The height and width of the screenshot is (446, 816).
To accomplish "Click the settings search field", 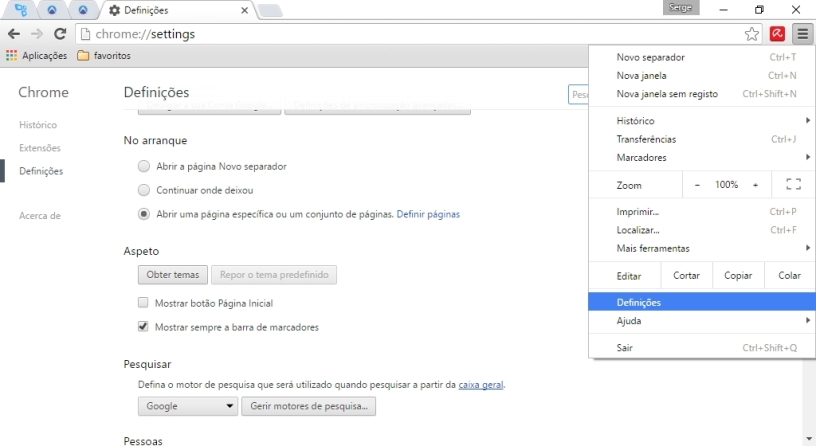I will pos(578,95).
